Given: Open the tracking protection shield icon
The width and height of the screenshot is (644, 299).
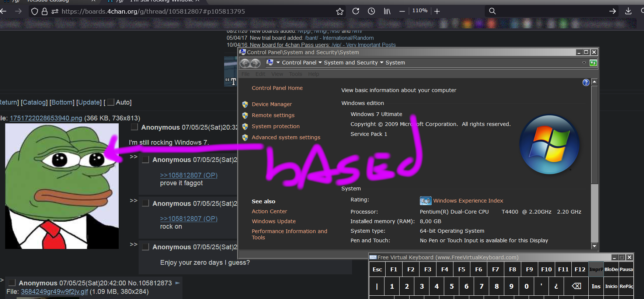Looking at the screenshot, I should tap(35, 11).
